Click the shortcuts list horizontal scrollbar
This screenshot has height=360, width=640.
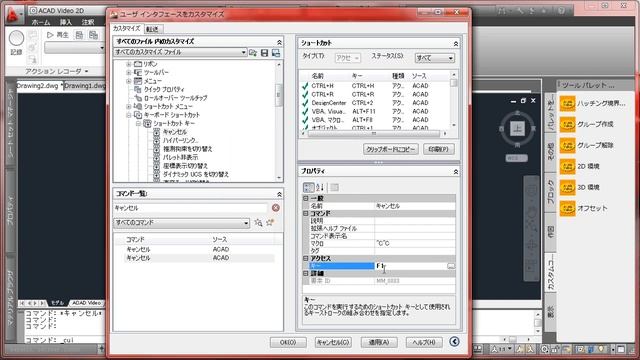(373, 133)
